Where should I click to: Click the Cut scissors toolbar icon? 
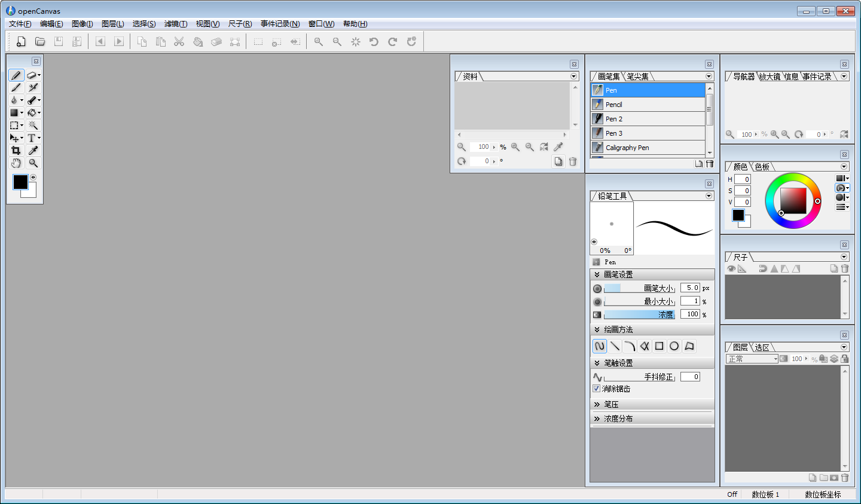click(179, 41)
